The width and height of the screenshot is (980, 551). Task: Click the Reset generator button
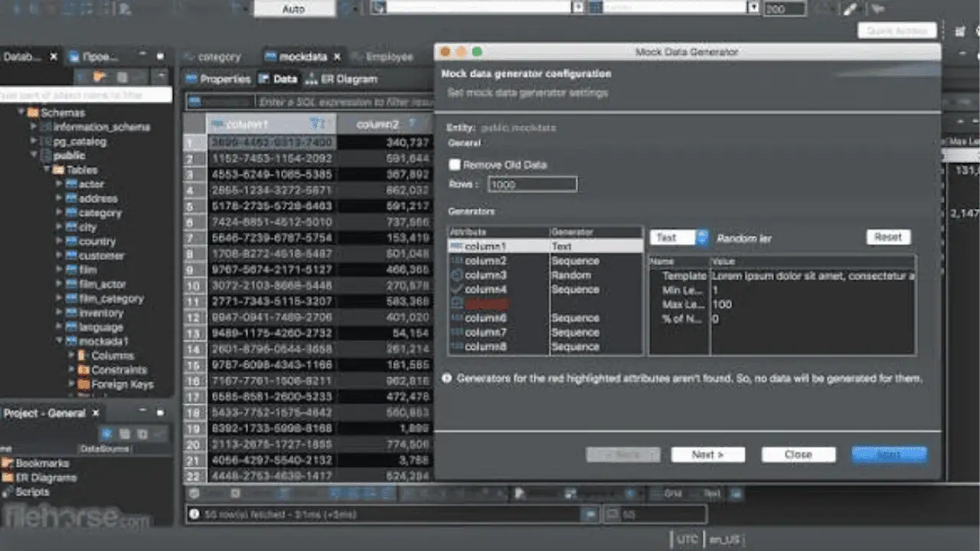point(888,237)
